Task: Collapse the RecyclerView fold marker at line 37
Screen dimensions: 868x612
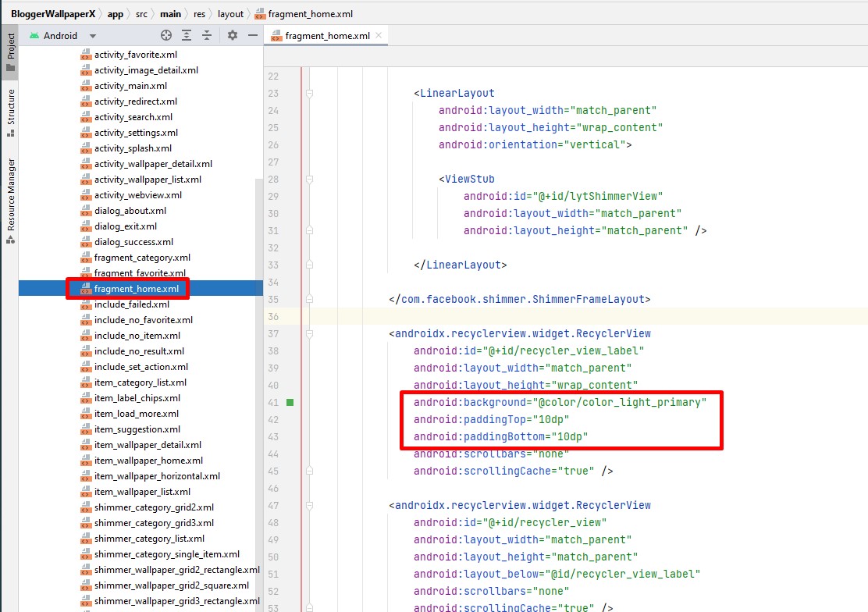Action: (309, 333)
